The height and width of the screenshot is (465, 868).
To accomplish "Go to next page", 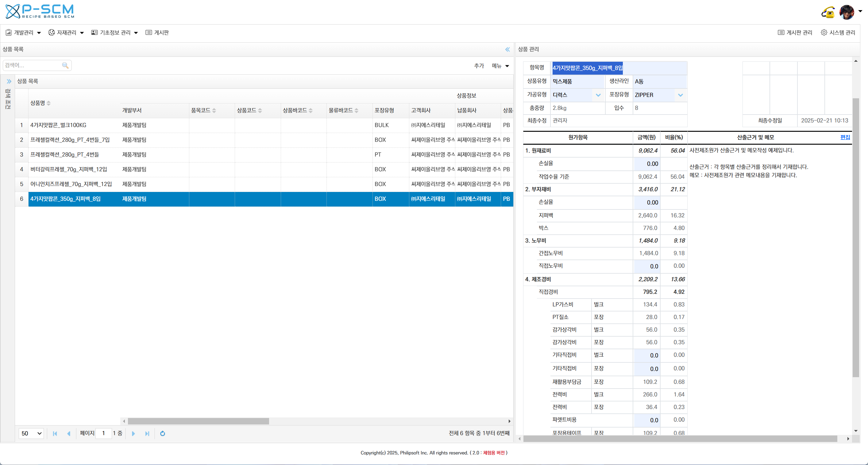I will [133, 434].
